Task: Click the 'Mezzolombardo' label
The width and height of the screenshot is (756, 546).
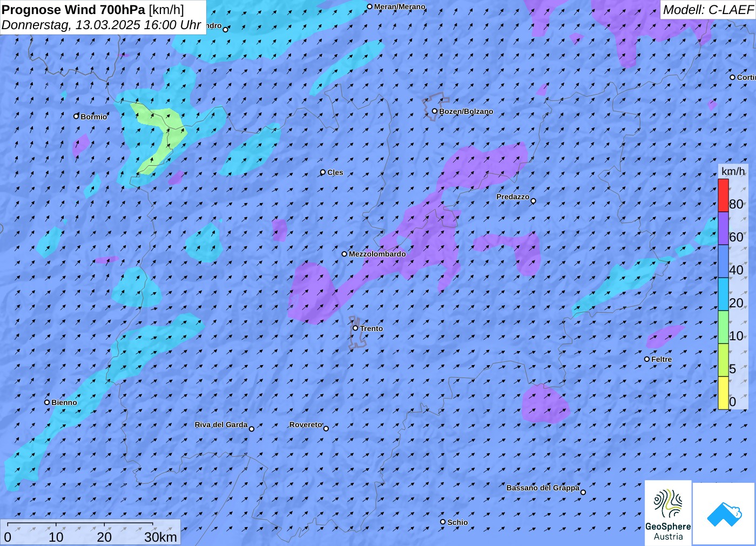Action: (x=377, y=254)
